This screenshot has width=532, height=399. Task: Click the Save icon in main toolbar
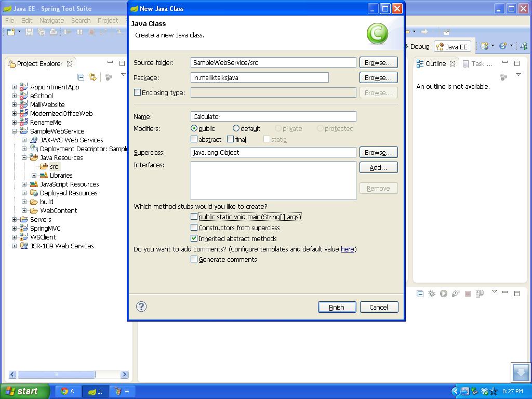[29, 32]
